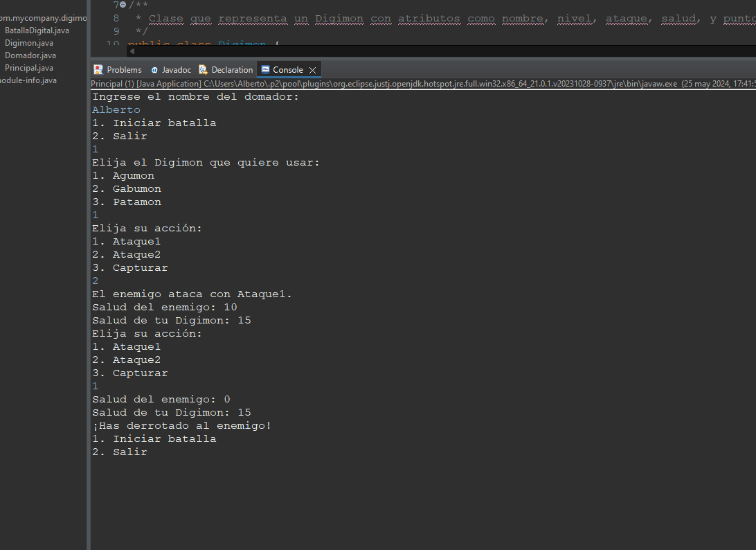Select module-info.java in the explorer
Image resolution: width=756 pixels, height=550 pixels.
28,80
